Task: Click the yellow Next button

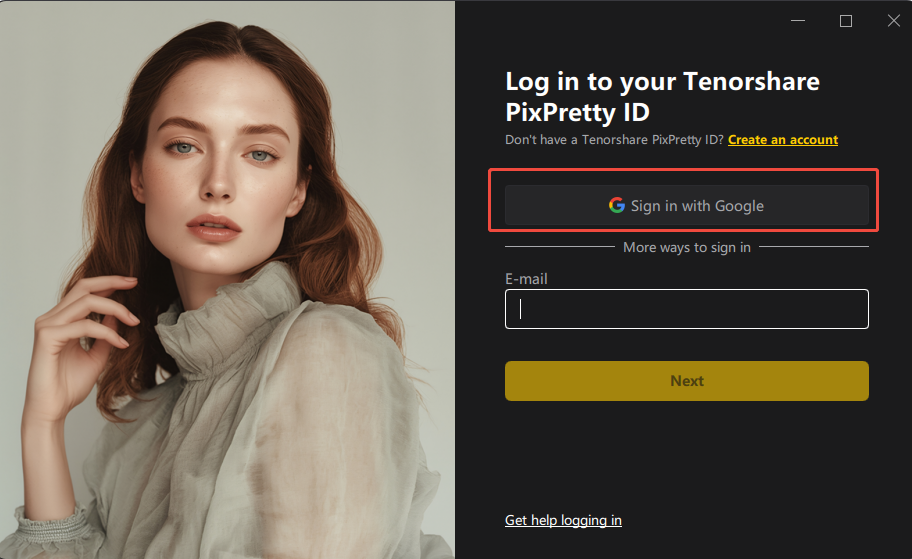Action: click(687, 381)
